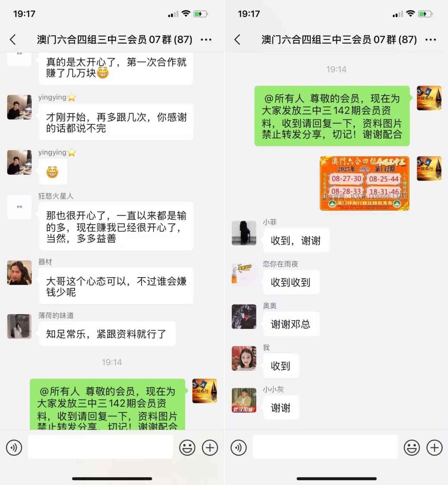Open the emoji picker in right chat
Screen dimensions: 448x485
[412, 447]
